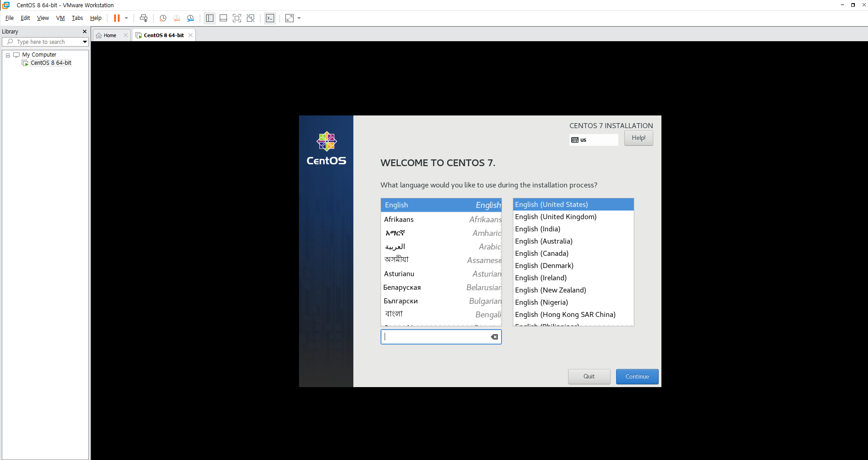868x460 pixels.
Task: Choose English (Nigeria) locale
Action: (573, 302)
